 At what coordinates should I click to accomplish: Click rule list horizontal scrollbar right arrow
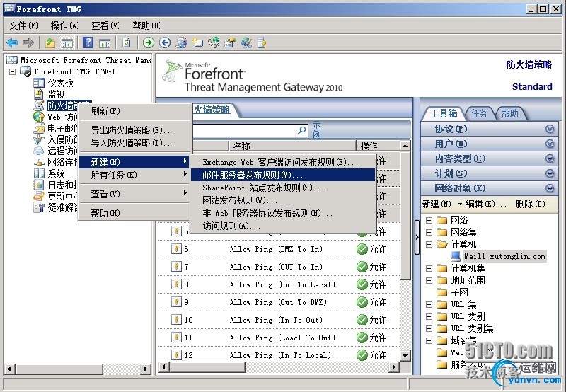tap(394, 367)
